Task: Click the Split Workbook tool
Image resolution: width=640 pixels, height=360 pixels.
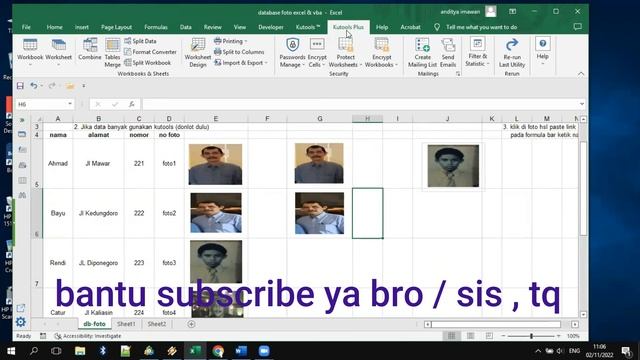Action: click(147, 63)
